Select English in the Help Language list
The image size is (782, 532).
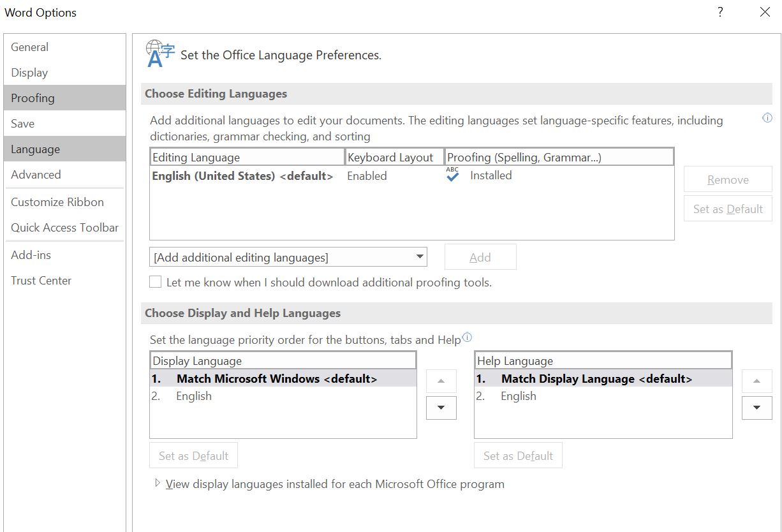click(519, 395)
